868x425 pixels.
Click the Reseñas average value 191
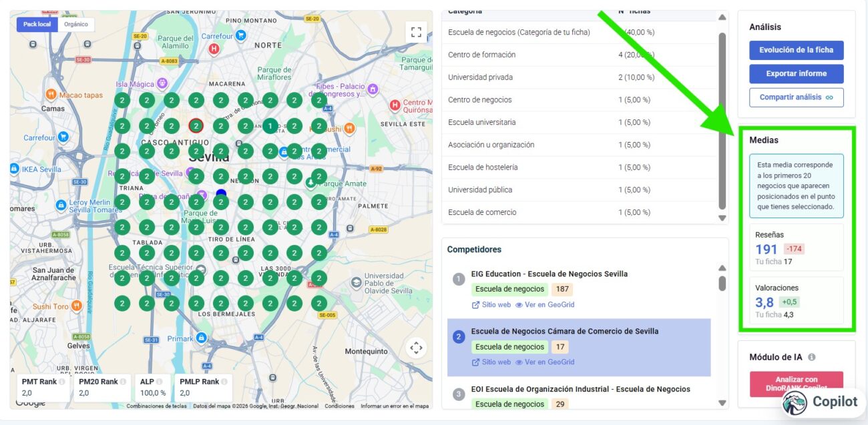coord(767,250)
